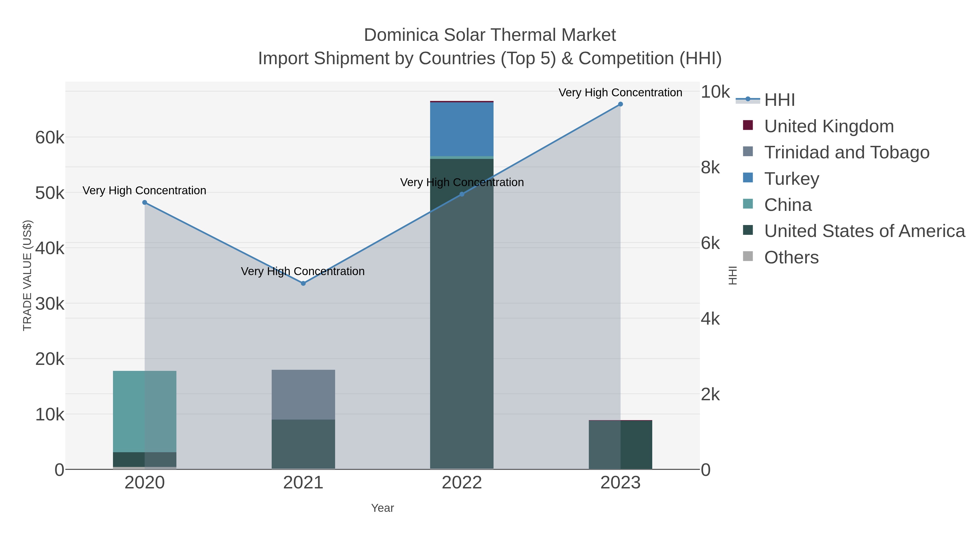Select the 2022 HHI data point
980x551 pixels.
pyautogui.click(x=462, y=194)
